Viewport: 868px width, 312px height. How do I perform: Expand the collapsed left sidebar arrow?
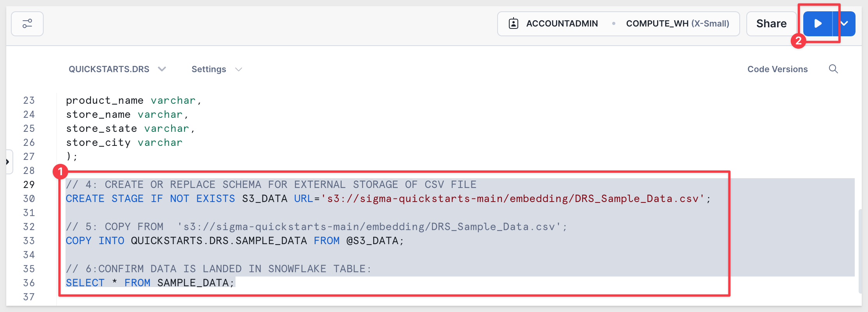point(8,161)
